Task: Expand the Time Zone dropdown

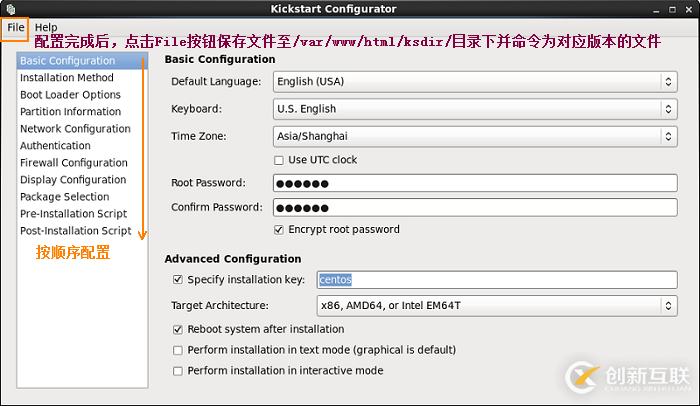Action: [474, 136]
